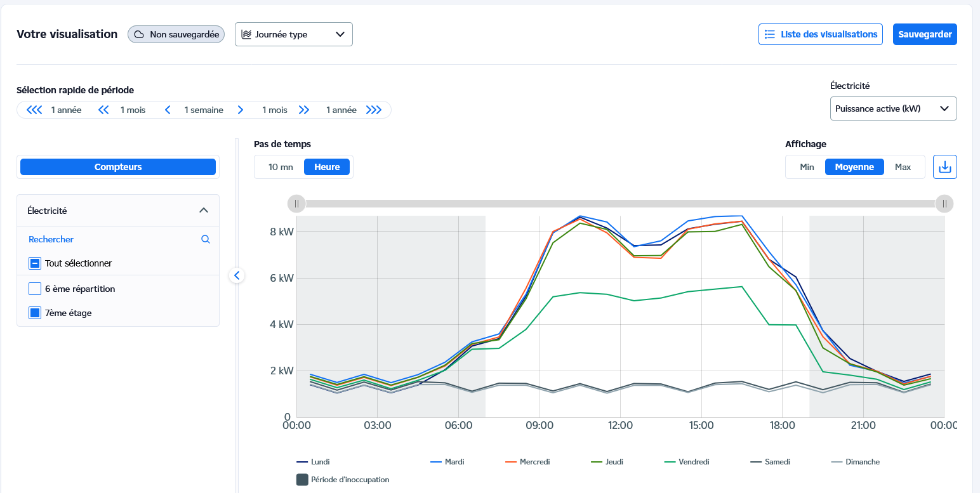Screen dimensions: 980x493
Task: Toggle the Tout sélectionner checkbox
Action: click(x=35, y=263)
